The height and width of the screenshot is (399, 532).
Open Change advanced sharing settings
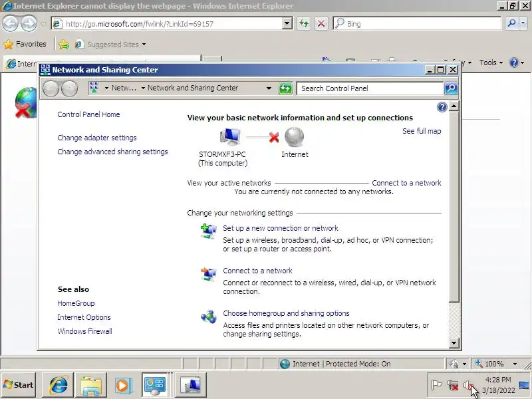click(112, 152)
